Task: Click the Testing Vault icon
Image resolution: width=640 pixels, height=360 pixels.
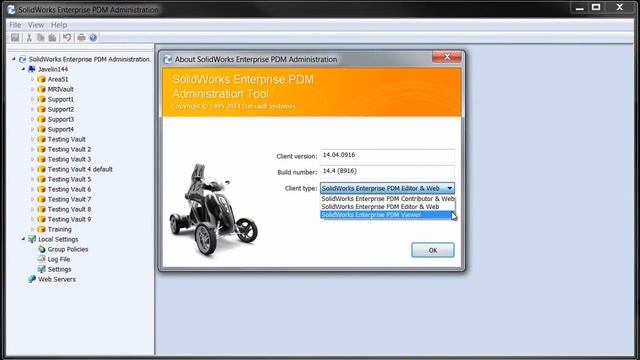Action: pyautogui.click(x=41, y=139)
